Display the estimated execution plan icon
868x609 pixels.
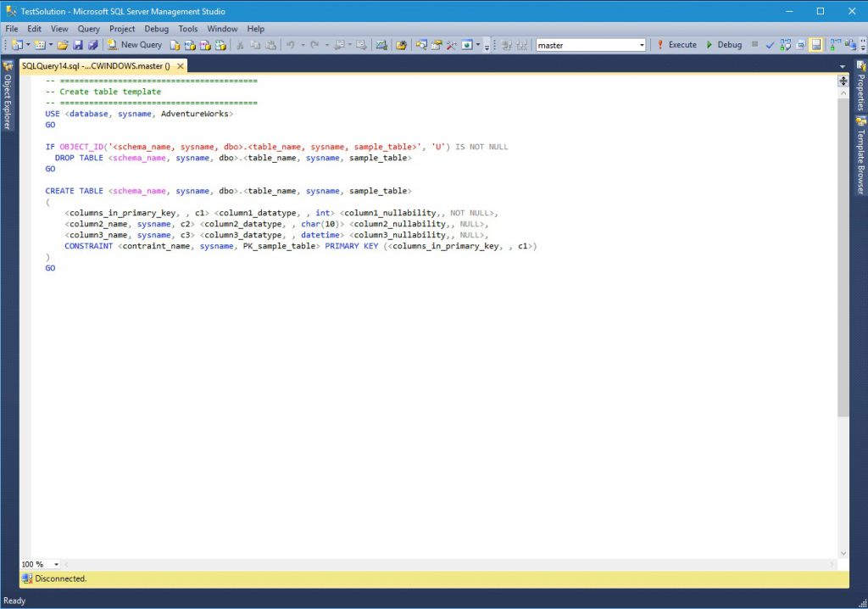(786, 44)
